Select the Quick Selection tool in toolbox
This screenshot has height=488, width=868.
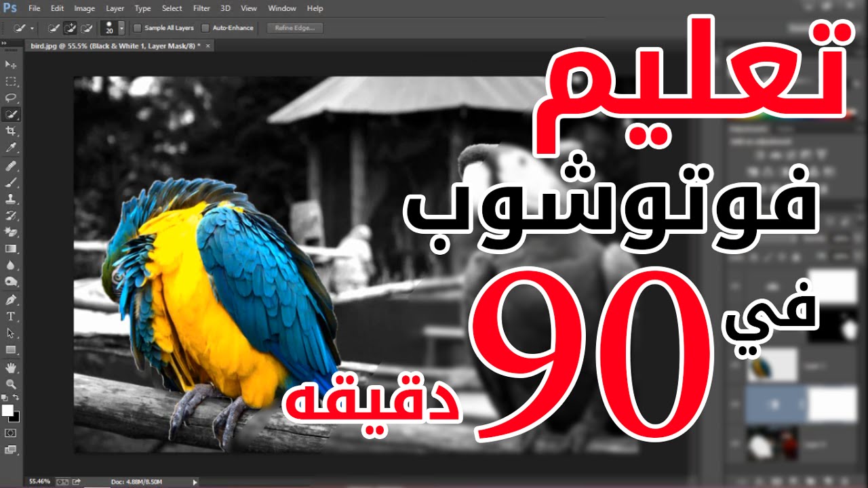11,115
